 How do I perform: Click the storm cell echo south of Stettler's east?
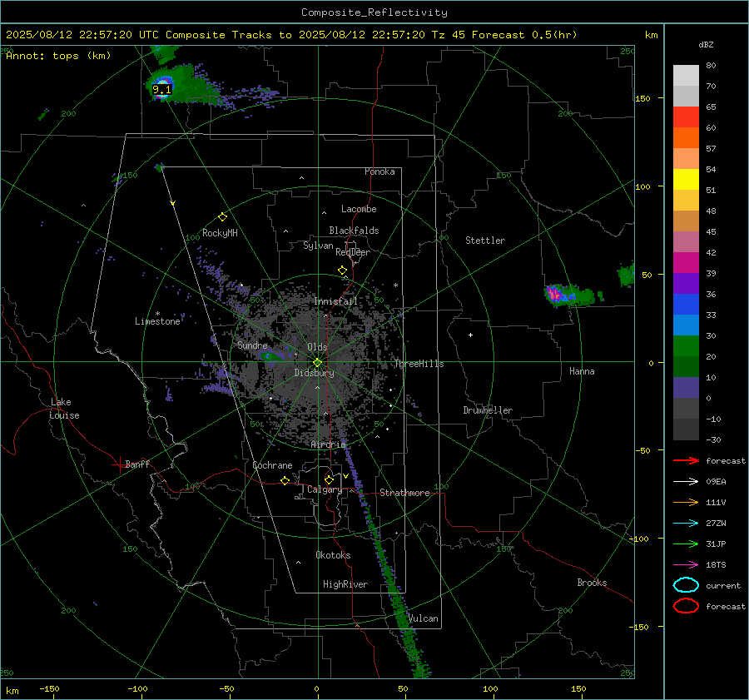pos(571,295)
